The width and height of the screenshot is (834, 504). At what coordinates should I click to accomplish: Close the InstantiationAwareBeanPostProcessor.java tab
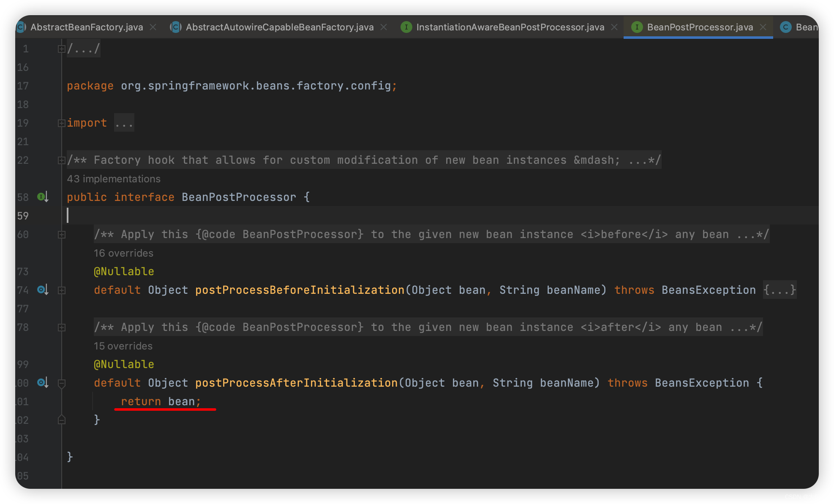click(x=614, y=27)
